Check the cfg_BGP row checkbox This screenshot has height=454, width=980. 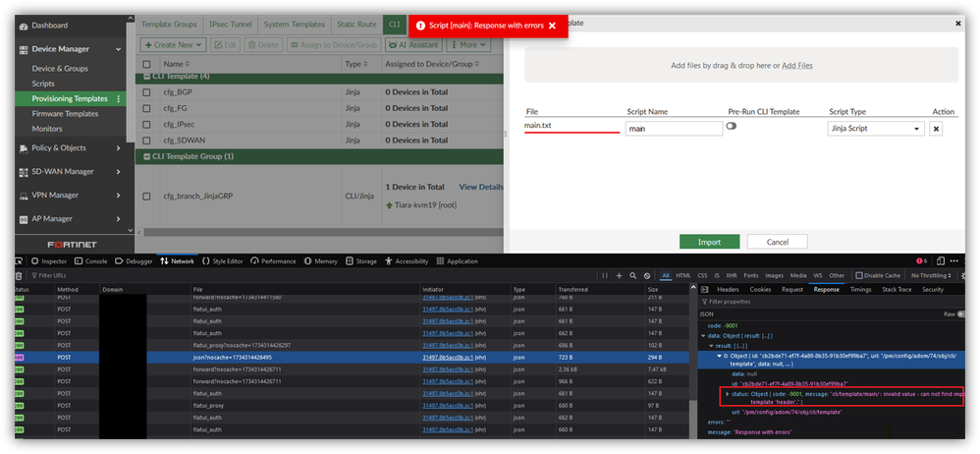tap(146, 90)
